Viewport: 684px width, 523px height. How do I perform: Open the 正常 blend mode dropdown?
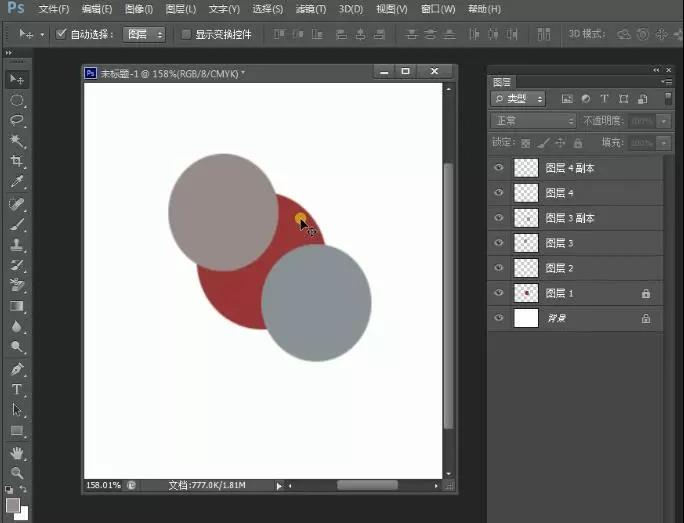(534, 121)
